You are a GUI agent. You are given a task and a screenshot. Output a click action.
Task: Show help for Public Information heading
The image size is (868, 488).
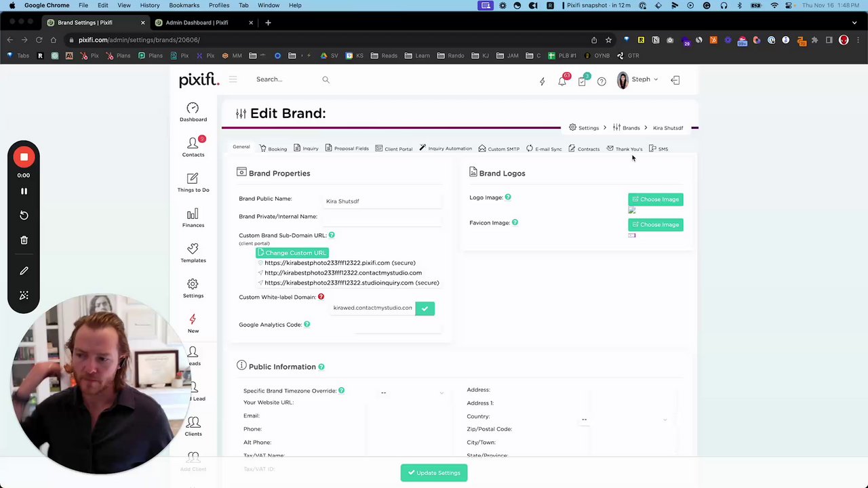coord(321,367)
